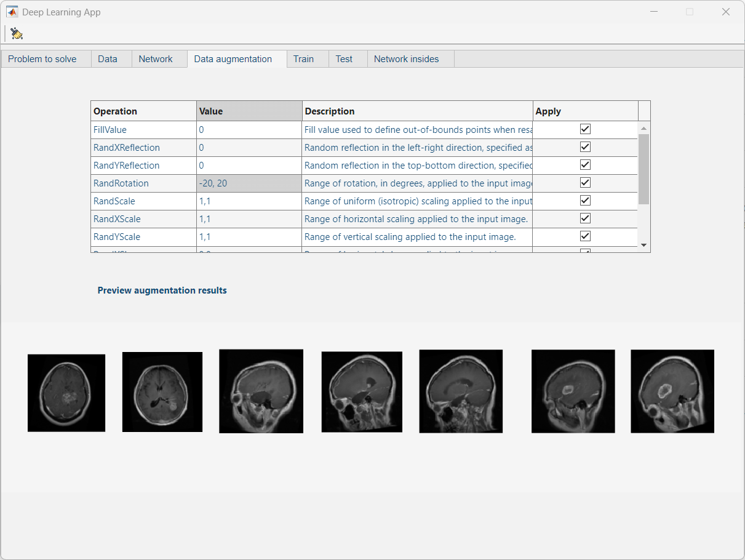Open the Train tab
The image size is (745, 560).
pos(303,59)
